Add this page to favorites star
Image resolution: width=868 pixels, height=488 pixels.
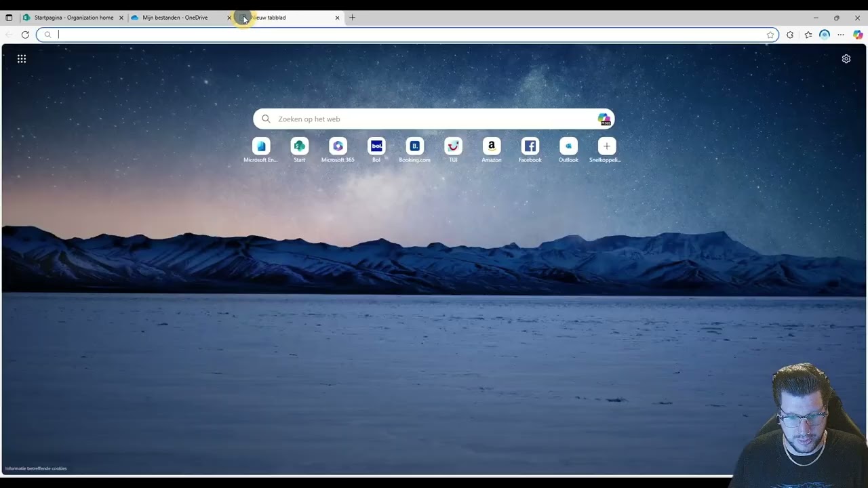(770, 35)
